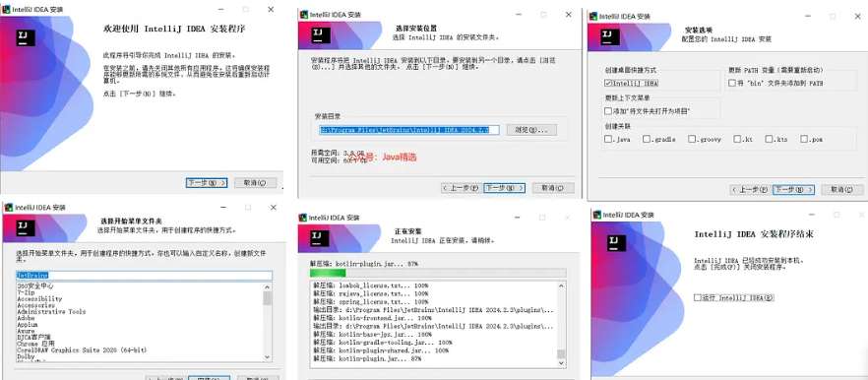Check the .pom file association
The height and width of the screenshot is (380, 868).
[804, 139]
